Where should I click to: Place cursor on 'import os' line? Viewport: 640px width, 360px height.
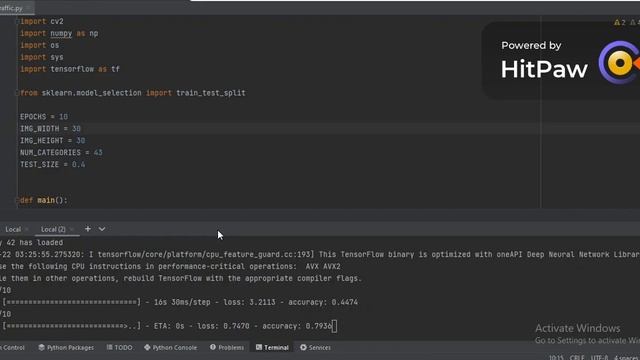pos(40,45)
